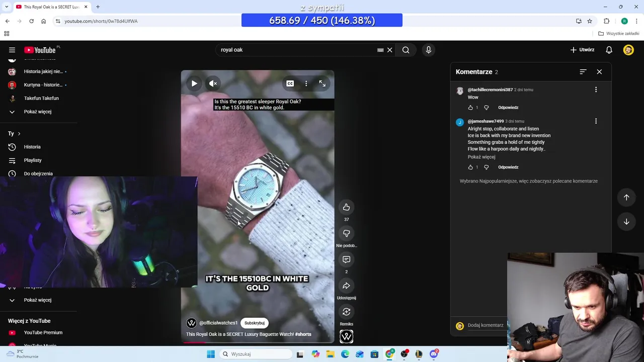Reply to the 'Wow' comment
644x362 pixels.
pyautogui.click(x=508, y=108)
